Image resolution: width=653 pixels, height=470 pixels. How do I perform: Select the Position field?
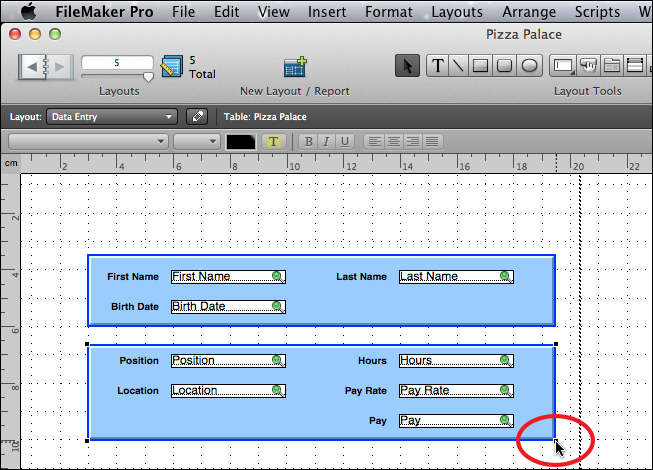(228, 361)
